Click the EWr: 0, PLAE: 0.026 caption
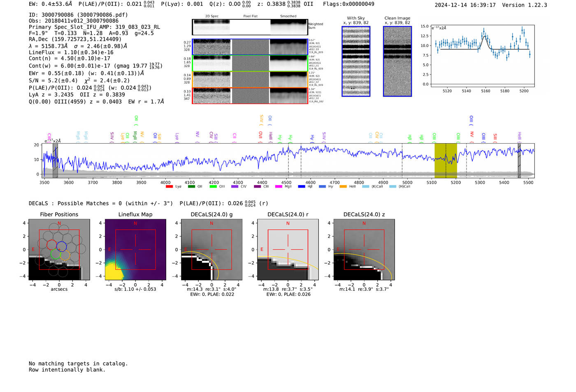The height and width of the screenshot is (392, 576). point(288,294)
